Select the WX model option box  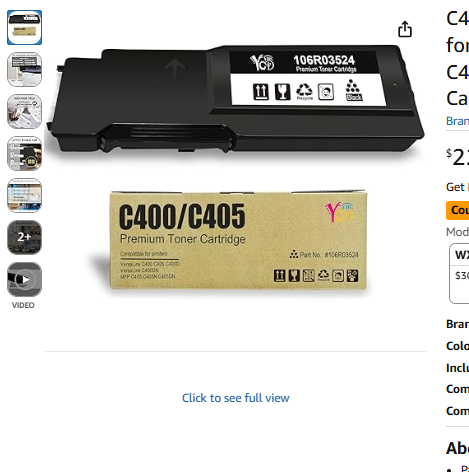click(x=459, y=273)
